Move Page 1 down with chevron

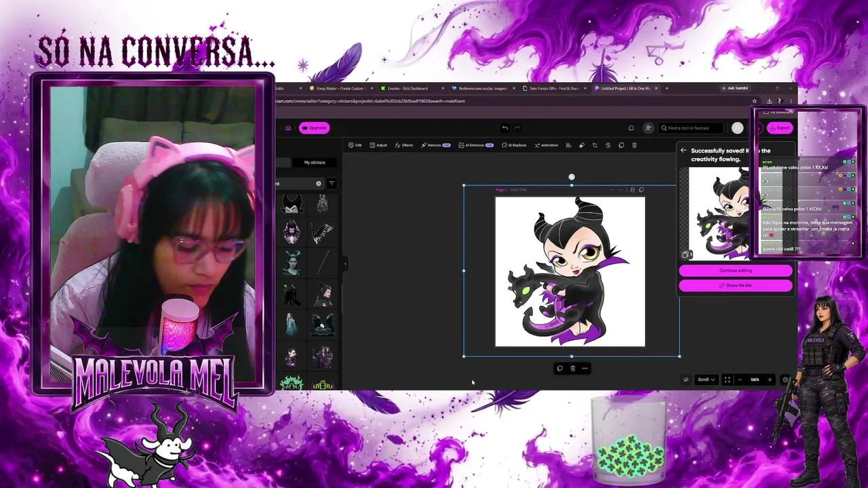coord(621,190)
